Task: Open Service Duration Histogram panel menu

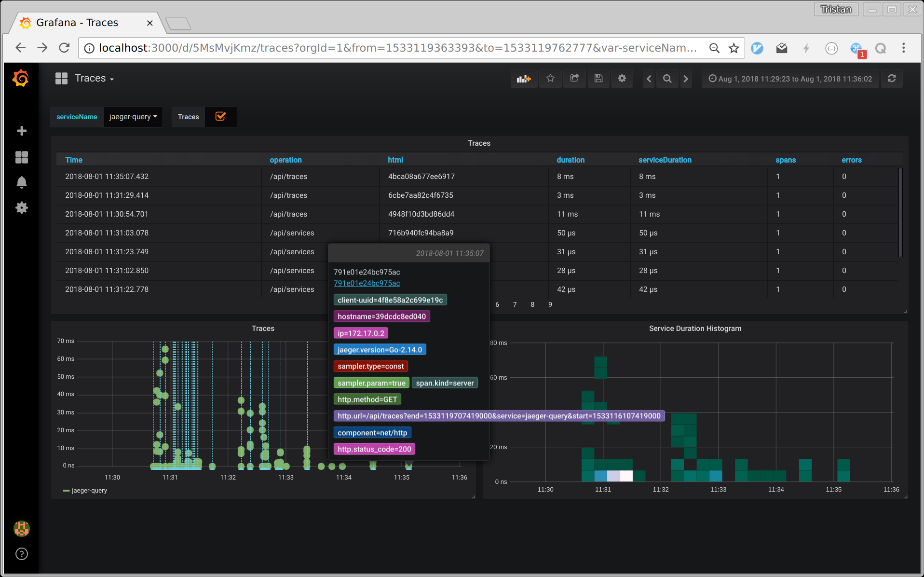Action: click(695, 329)
